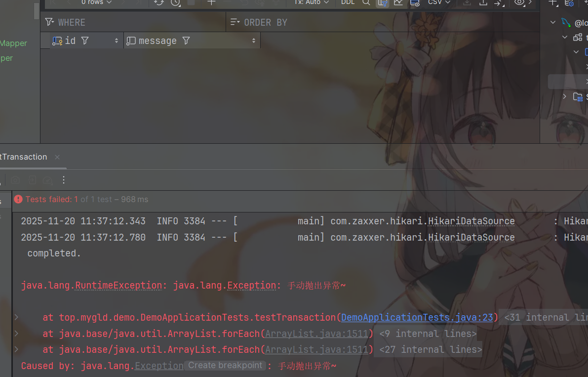
Task: Expand the 9 internal lines fold
Action: pos(428,334)
